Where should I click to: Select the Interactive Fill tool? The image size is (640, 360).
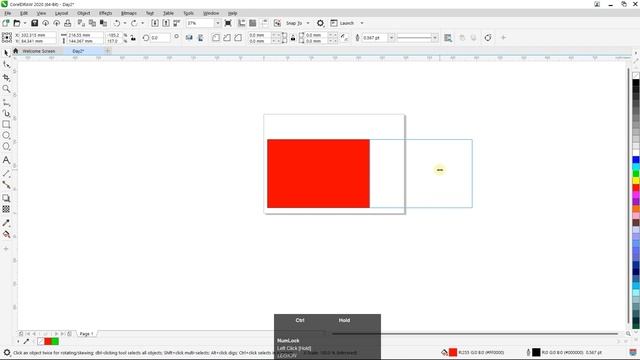point(6,234)
